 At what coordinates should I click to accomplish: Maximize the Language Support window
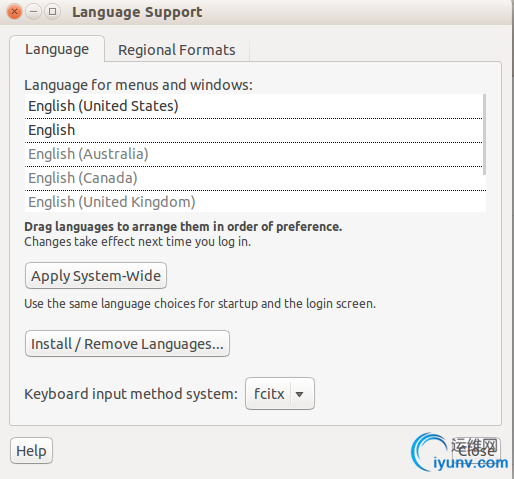52,12
